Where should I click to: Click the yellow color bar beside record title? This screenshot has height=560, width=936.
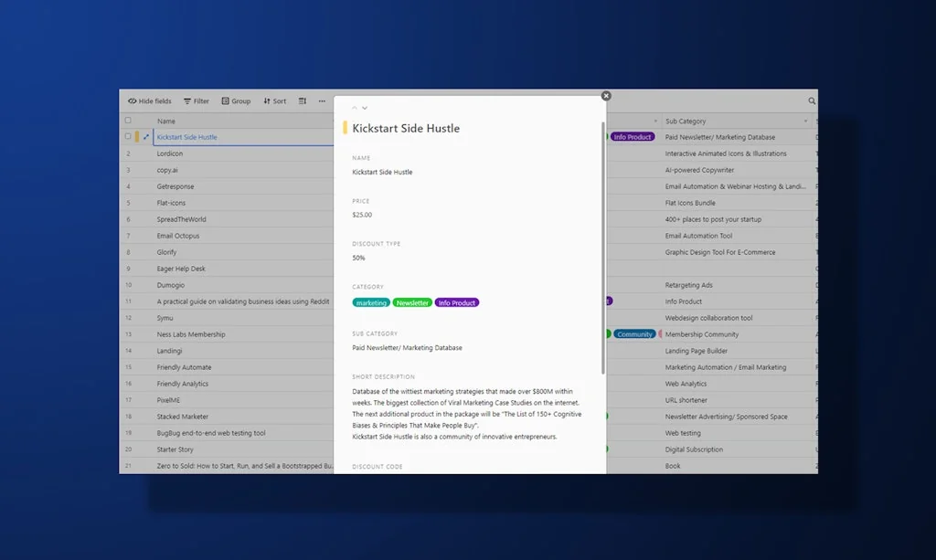[346, 129]
